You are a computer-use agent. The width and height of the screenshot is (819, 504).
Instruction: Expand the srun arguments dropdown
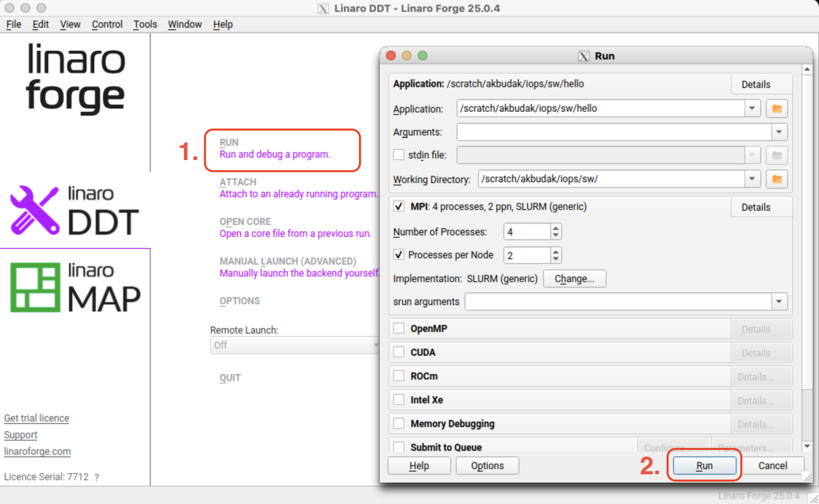pyautogui.click(x=779, y=302)
